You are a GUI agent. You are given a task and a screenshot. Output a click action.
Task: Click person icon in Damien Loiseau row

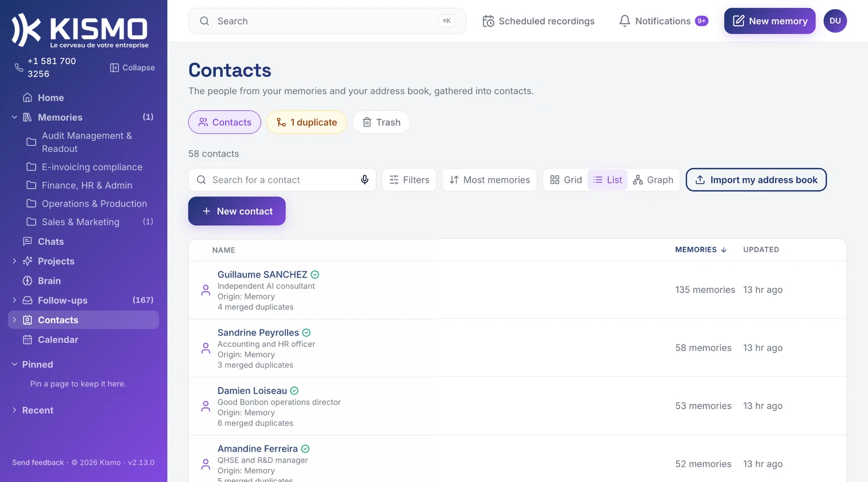(x=206, y=406)
